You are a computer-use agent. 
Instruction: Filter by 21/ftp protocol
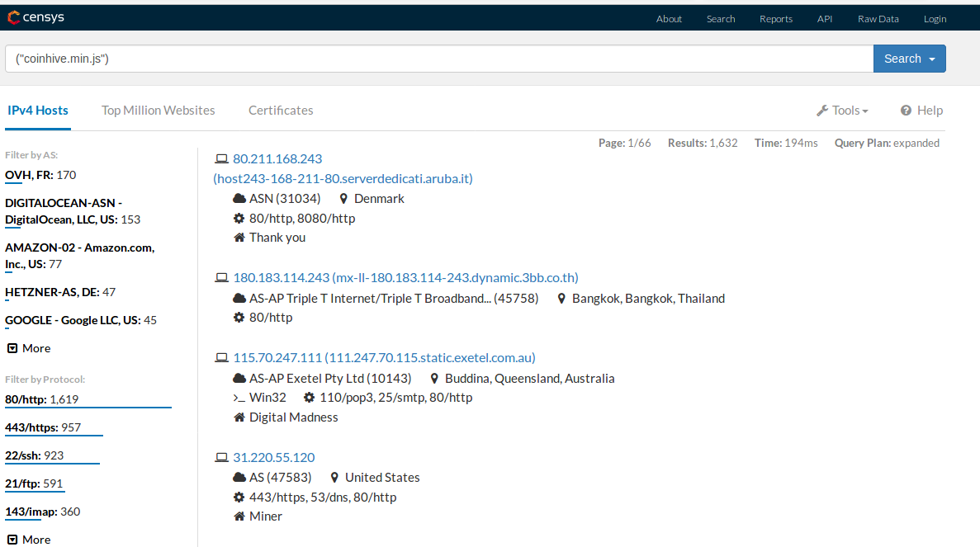pyautogui.click(x=34, y=484)
